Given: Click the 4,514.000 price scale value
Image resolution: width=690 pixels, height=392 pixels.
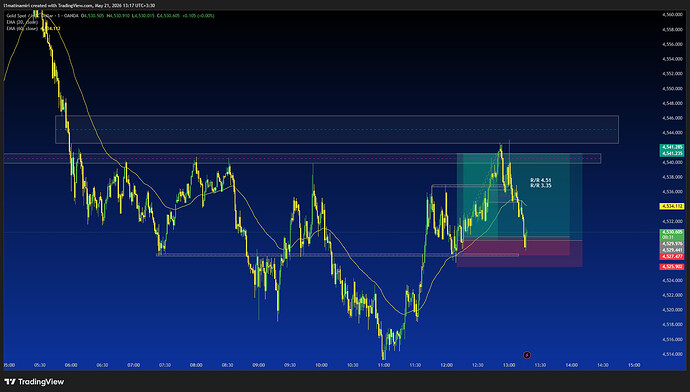Looking at the screenshot, I should click(672, 354).
